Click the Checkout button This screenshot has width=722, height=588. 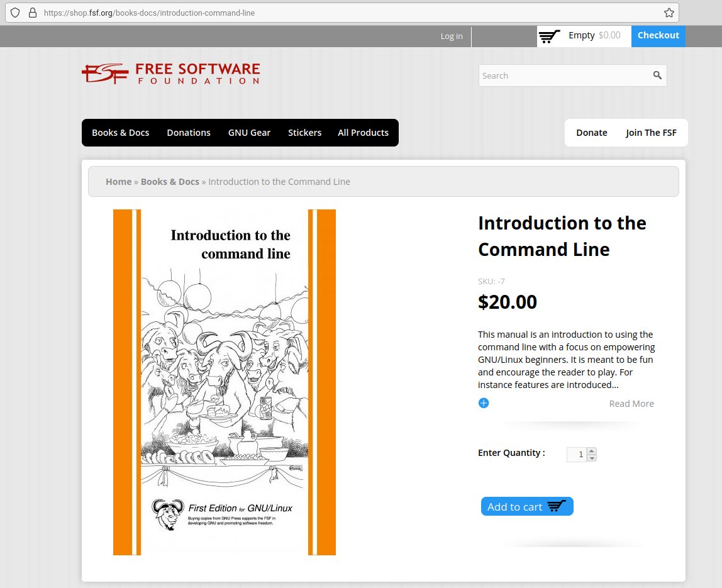point(658,36)
